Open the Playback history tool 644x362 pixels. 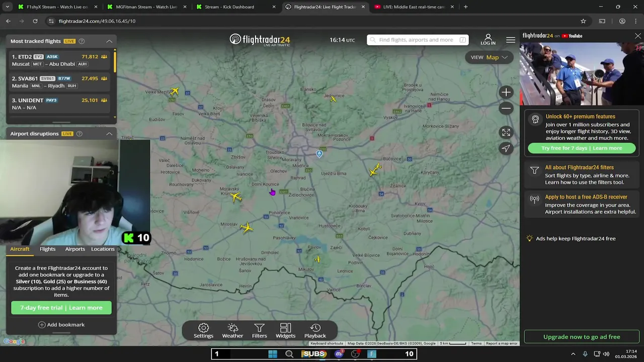315,331
